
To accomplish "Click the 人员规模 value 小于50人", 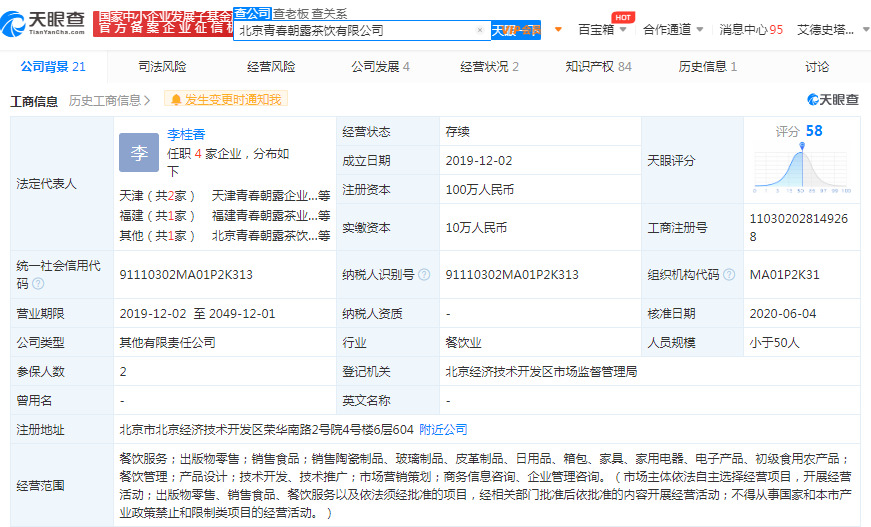I will 774,342.
